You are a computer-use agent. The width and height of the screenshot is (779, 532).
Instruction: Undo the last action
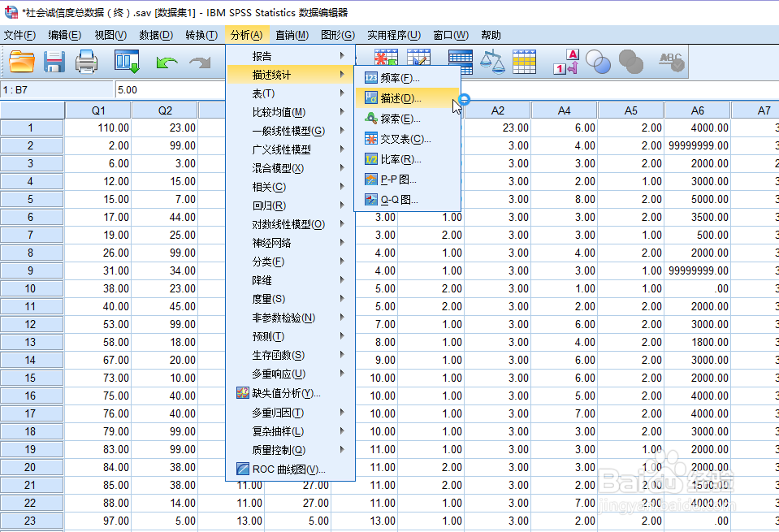pyautogui.click(x=167, y=62)
